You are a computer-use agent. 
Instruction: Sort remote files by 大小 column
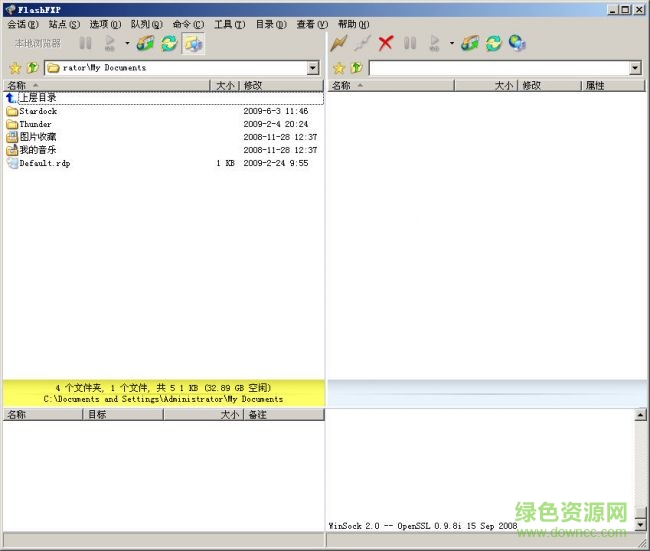click(486, 86)
